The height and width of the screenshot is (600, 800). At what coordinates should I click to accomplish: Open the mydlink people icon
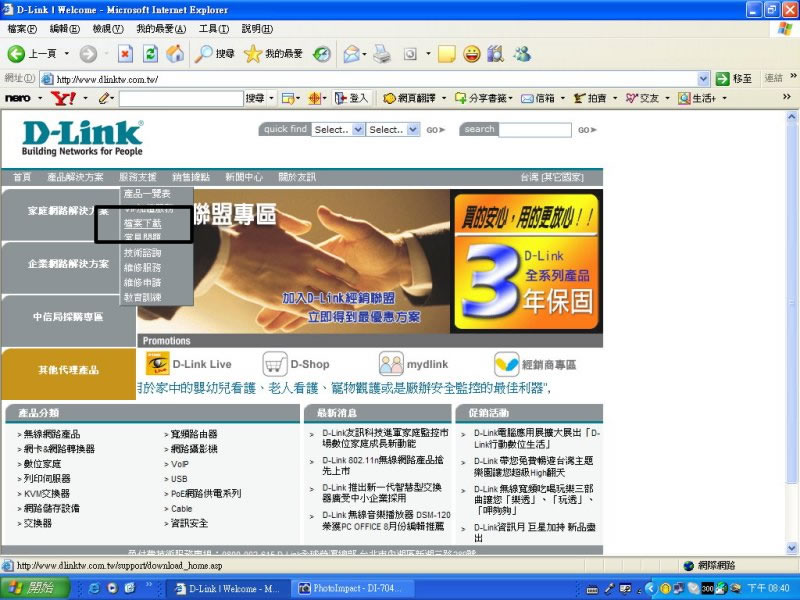391,364
